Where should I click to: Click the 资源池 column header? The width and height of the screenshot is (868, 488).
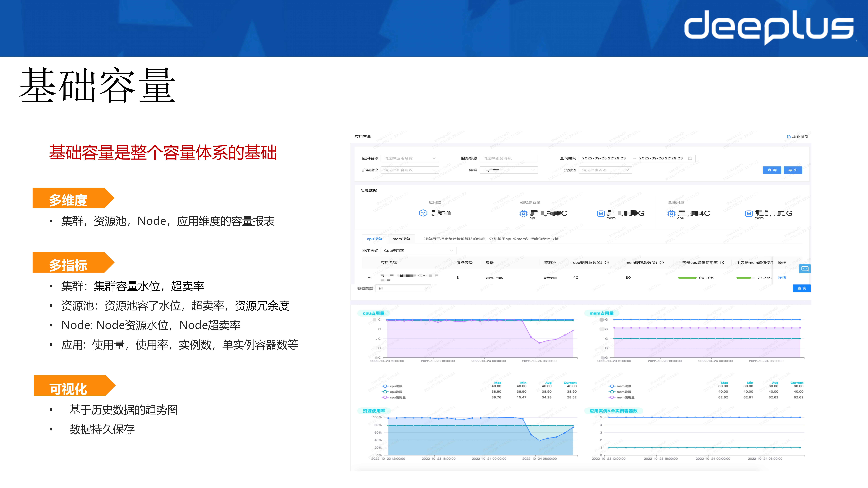click(x=550, y=263)
